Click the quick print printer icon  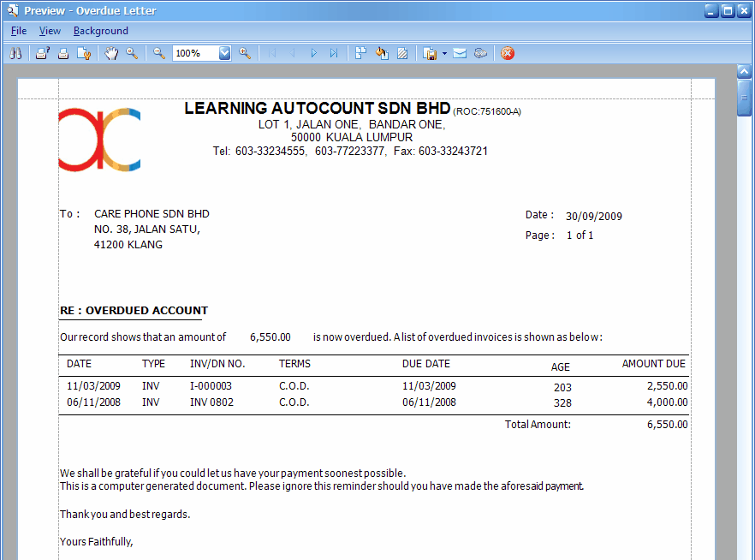[x=63, y=53]
